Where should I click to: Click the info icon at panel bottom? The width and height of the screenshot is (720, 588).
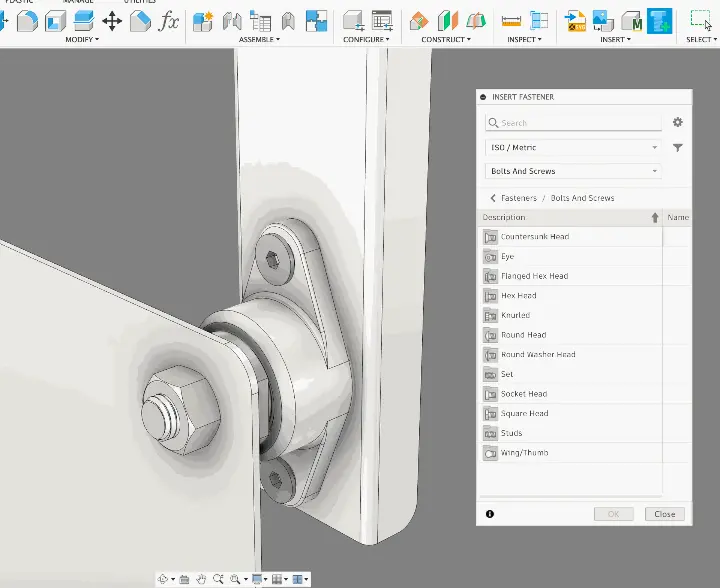coord(490,514)
